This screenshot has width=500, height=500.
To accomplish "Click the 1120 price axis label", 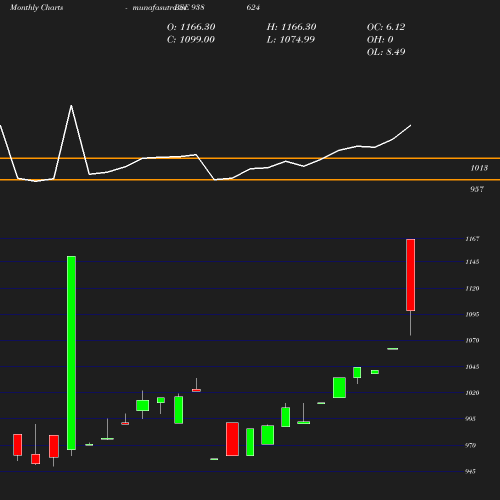I will [472, 288].
